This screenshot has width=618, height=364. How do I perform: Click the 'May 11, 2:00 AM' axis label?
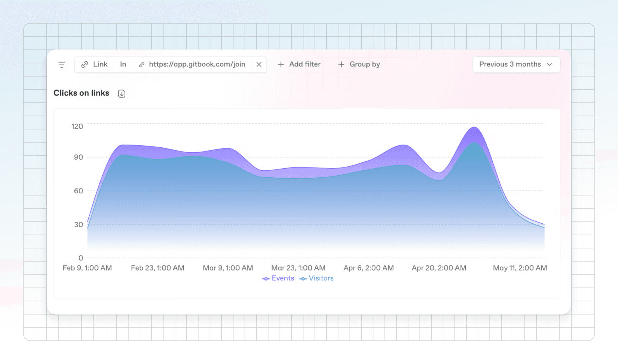pos(520,268)
